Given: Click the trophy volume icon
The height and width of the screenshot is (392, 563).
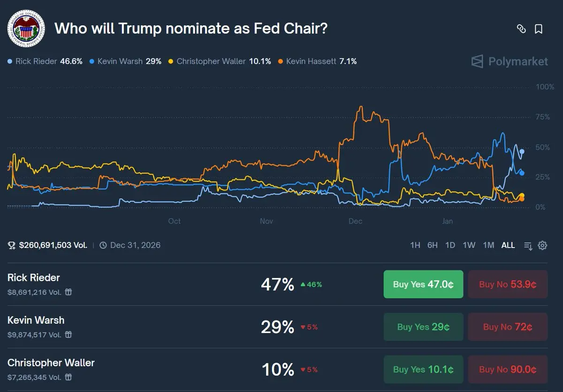Looking at the screenshot, I should pyautogui.click(x=12, y=245).
